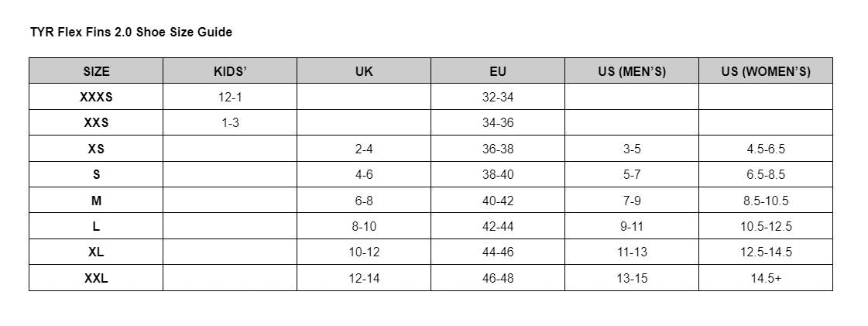Select the men's 9-11 cell
868x326 pixels.
[x=632, y=226]
